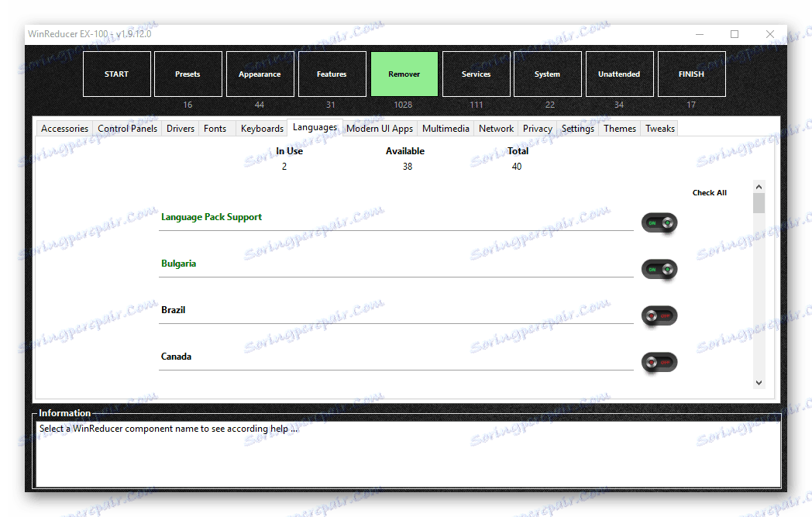Open the Services section
Image resolution: width=812 pixels, height=517 pixels.
476,74
